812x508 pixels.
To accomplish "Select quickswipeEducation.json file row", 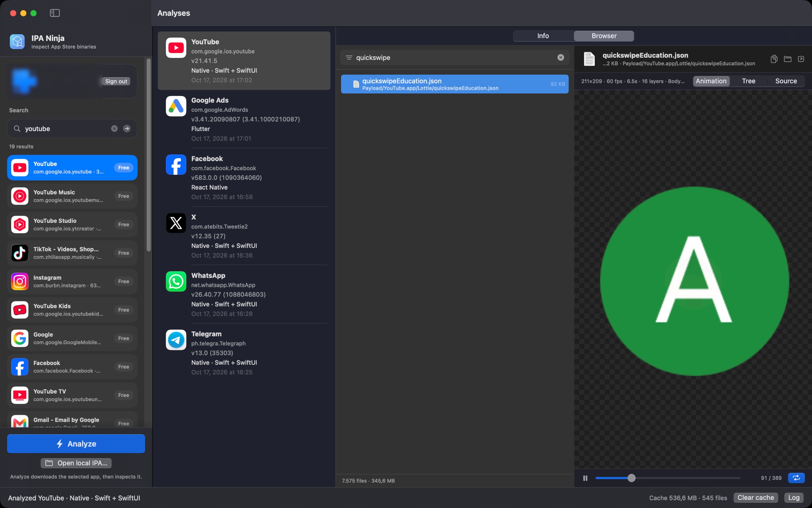I will pyautogui.click(x=455, y=84).
